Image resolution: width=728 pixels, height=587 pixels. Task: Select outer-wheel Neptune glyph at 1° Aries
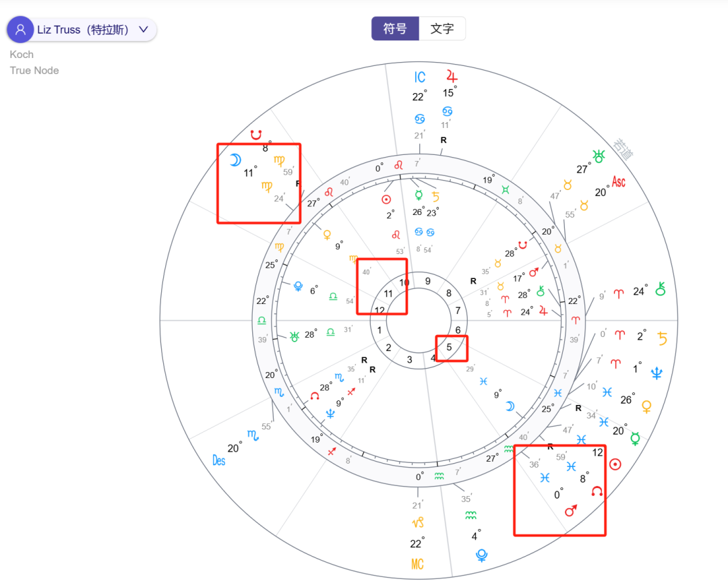[x=657, y=373]
